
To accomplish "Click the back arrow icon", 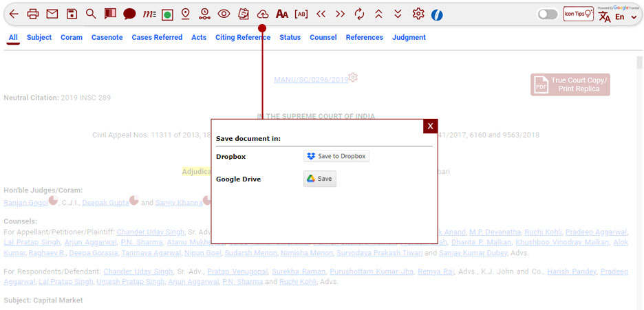I will click(x=14, y=14).
